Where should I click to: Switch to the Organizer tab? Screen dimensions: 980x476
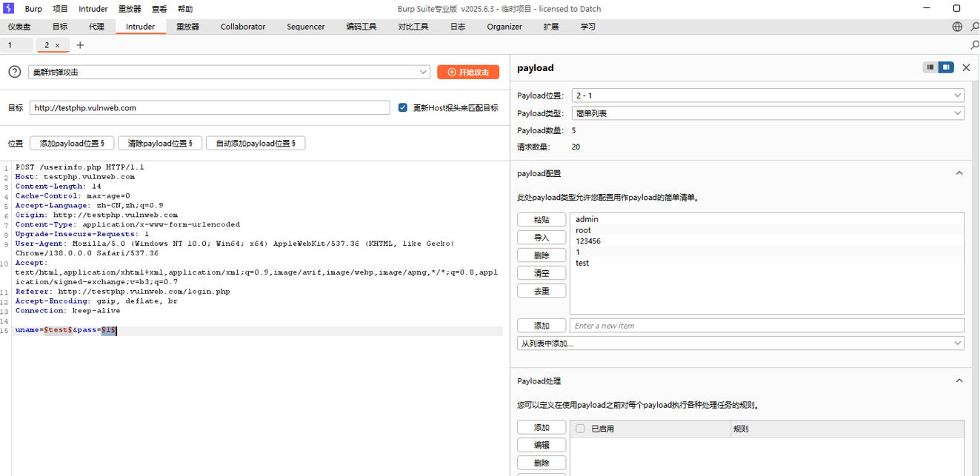click(x=504, y=27)
